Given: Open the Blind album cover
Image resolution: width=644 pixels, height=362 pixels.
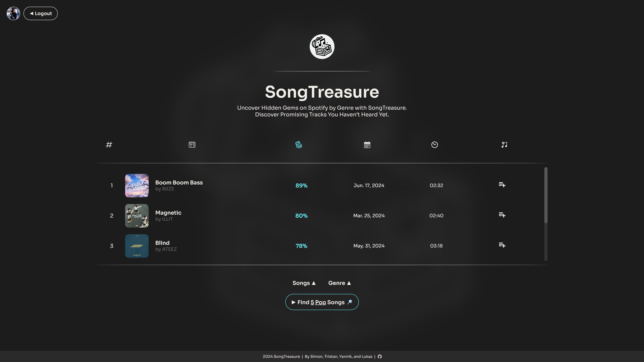Looking at the screenshot, I should click(x=137, y=246).
